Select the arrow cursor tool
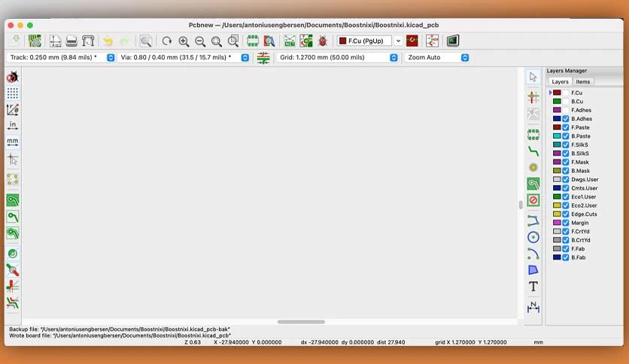 pos(533,77)
